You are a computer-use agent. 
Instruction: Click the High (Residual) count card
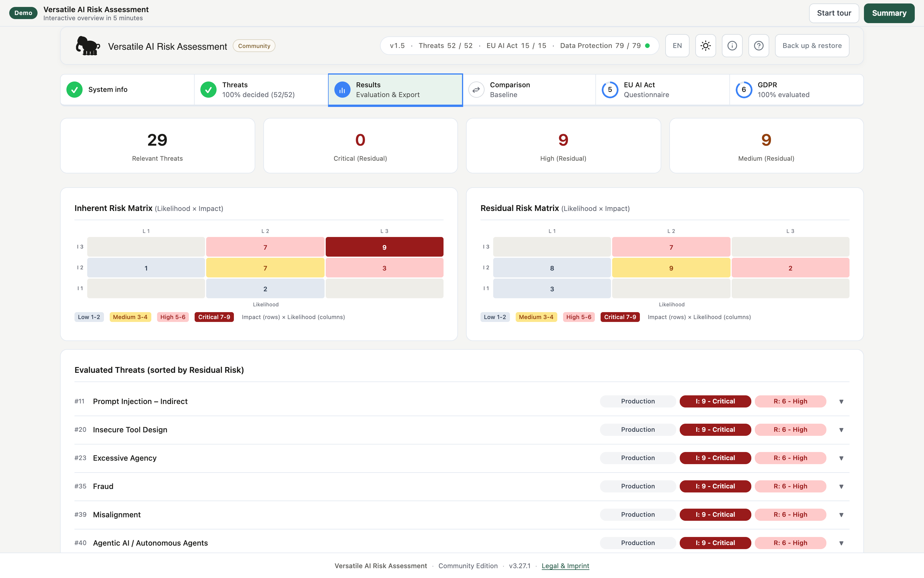tap(563, 146)
